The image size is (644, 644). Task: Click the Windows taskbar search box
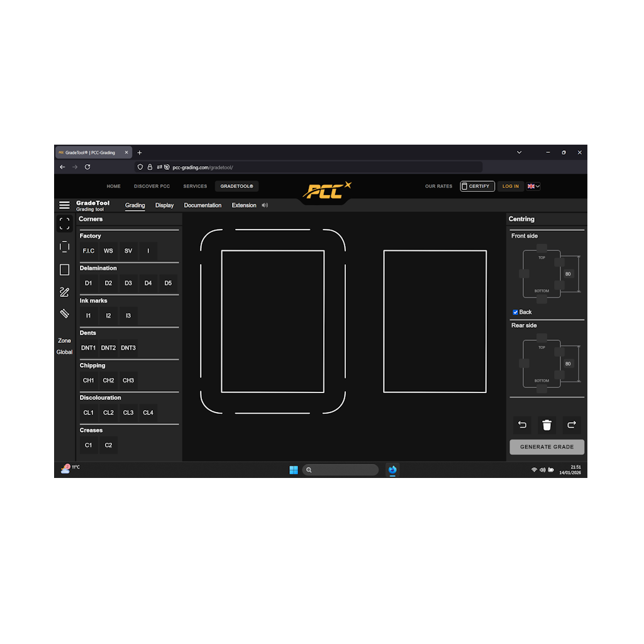pos(340,470)
